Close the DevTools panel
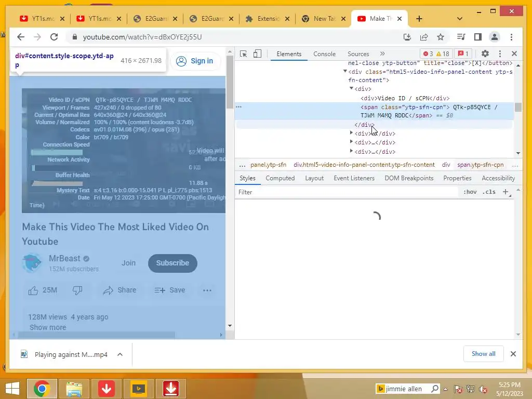This screenshot has height=399, width=532. [514, 54]
